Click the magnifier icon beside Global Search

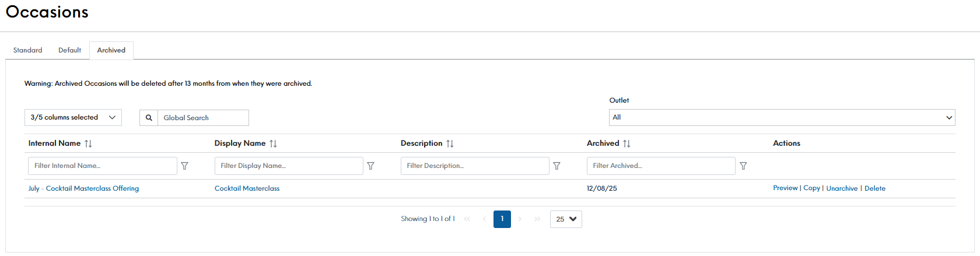pyautogui.click(x=149, y=118)
